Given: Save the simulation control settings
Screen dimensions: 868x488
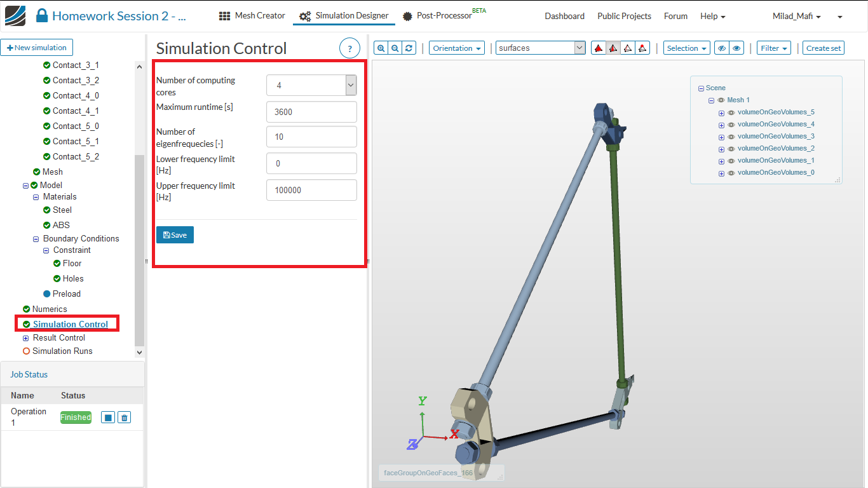Looking at the screenshot, I should tap(175, 235).
